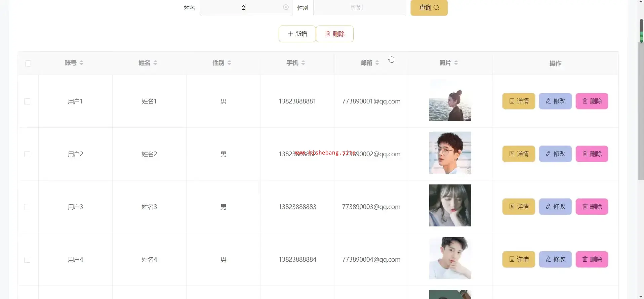The image size is (644, 299).
Task: Edit 用户2 with the 修改 button
Action: (x=555, y=154)
